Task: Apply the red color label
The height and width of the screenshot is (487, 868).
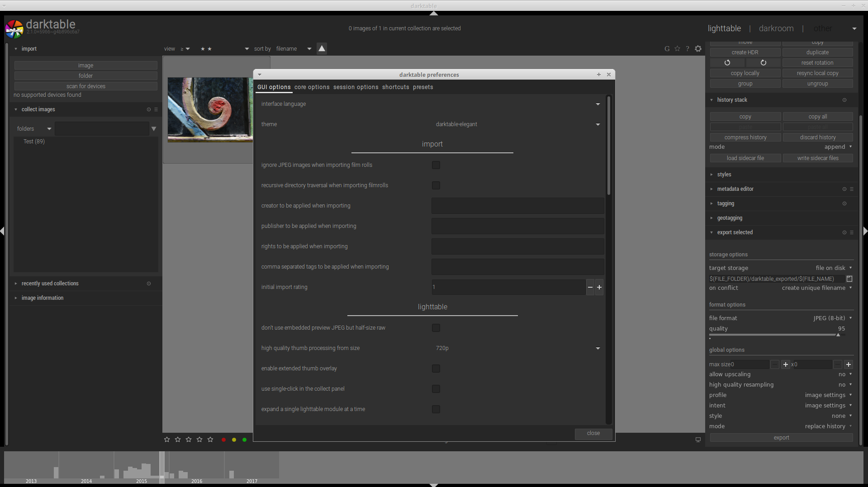Action: pyautogui.click(x=223, y=440)
